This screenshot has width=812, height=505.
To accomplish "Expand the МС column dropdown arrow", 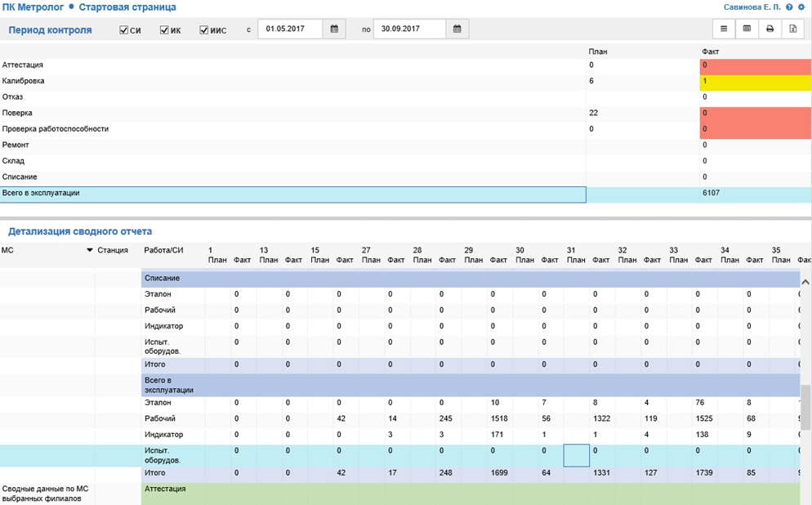I will [89, 250].
